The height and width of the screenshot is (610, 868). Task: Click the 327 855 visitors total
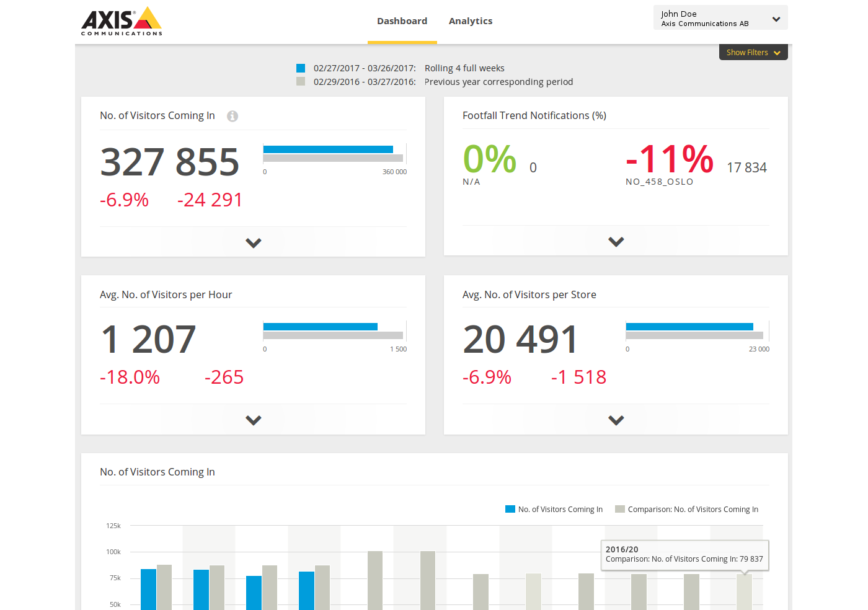tap(169, 162)
